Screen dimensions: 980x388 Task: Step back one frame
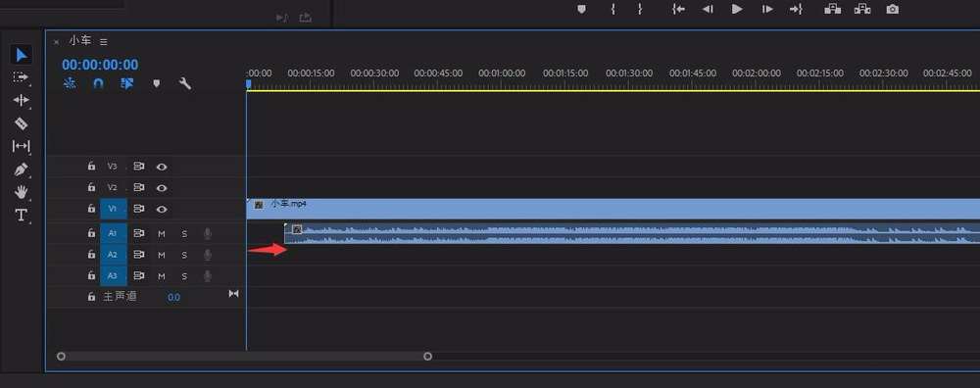(708, 9)
